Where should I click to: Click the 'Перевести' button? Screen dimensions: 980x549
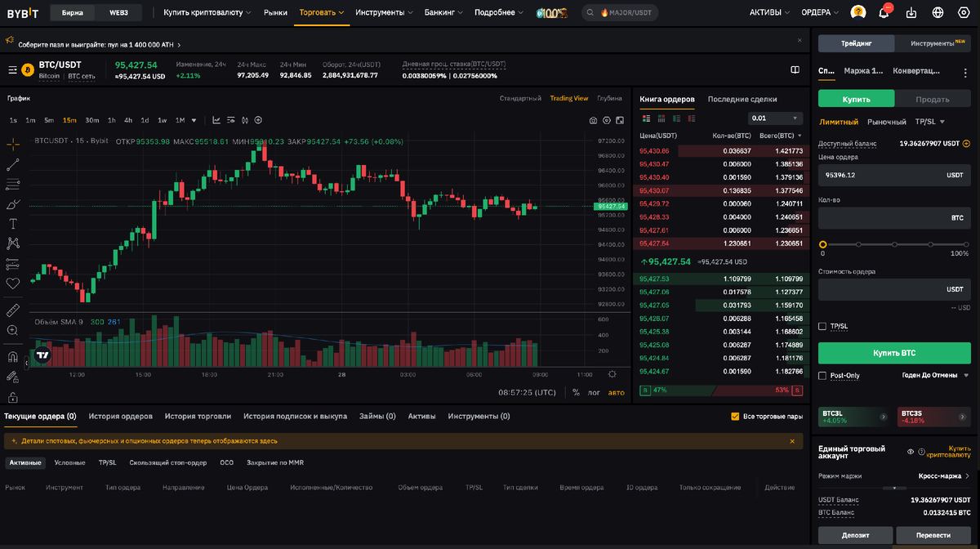click(x=934, y=534)
